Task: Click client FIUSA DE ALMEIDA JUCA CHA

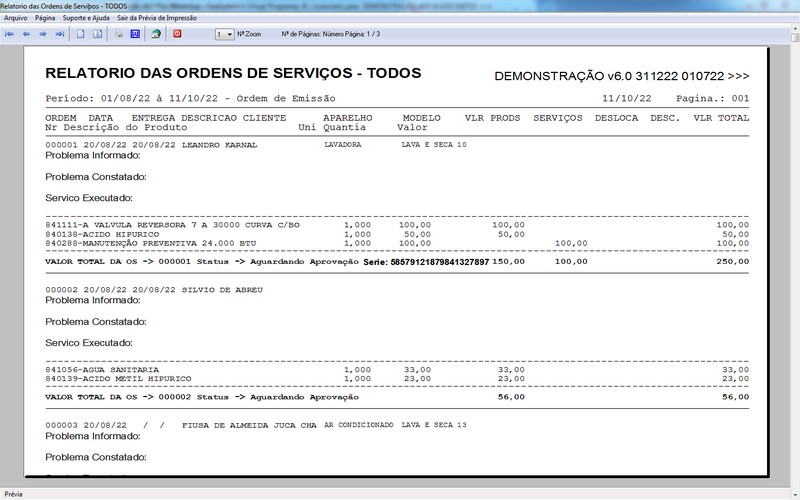Action: [249, 426]
